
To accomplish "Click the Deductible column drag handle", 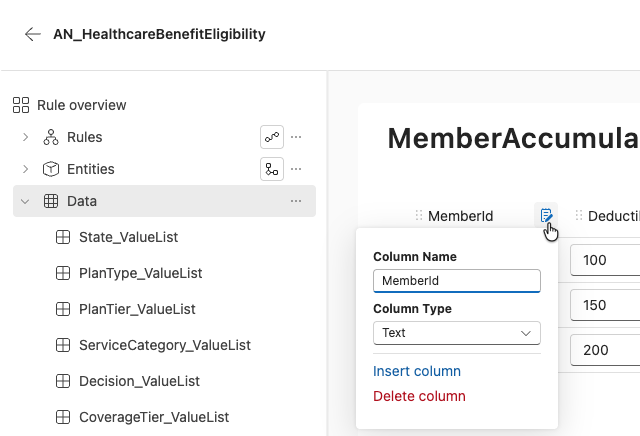I will tap(579, 215).
